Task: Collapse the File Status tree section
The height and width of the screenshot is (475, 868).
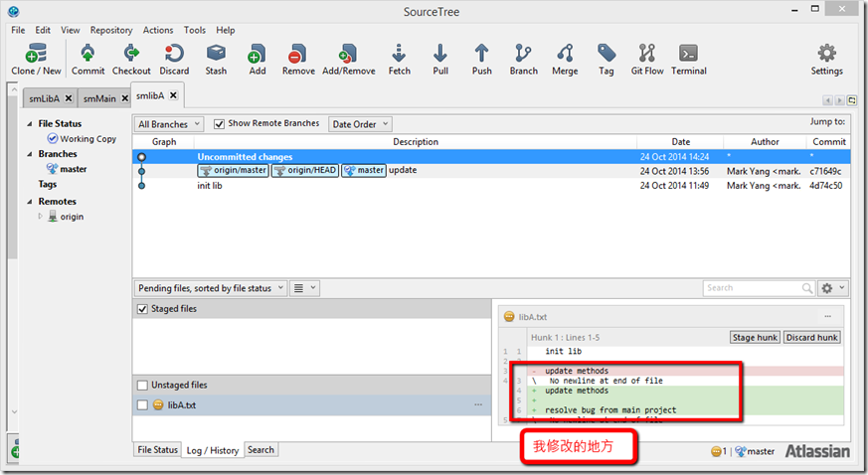Action: pyautogui.click(x=30, y=124)
